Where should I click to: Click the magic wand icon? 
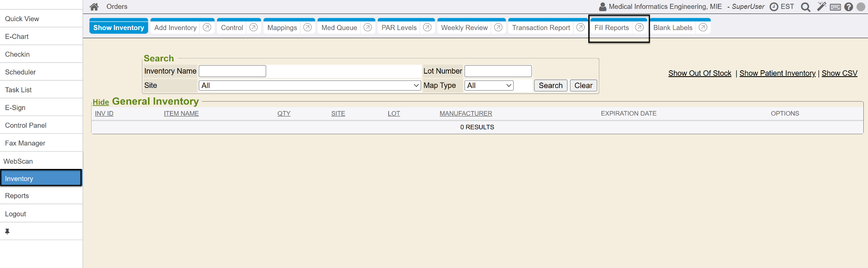coord(821,7)
